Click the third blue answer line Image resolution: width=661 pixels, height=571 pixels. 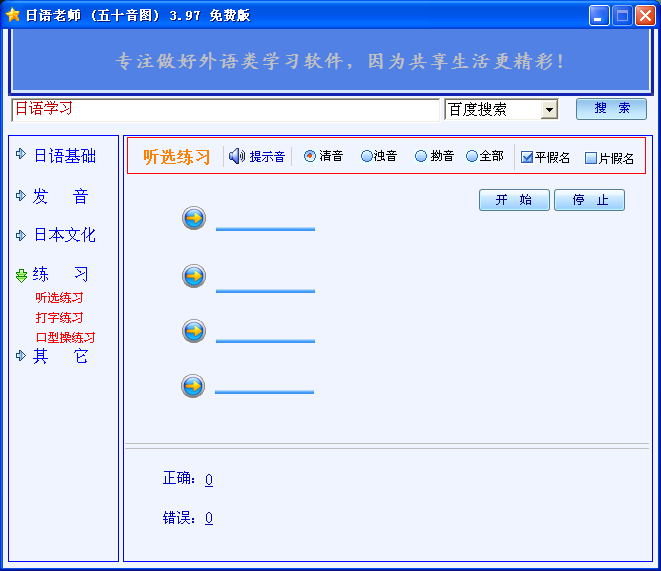(x=265, y=341)
